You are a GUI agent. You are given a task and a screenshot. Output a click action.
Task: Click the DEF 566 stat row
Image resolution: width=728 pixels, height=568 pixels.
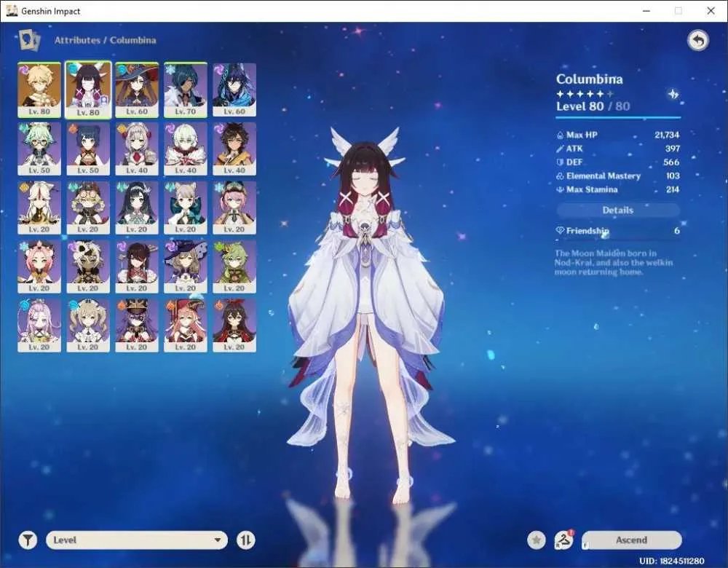click(x=618, y=162)
